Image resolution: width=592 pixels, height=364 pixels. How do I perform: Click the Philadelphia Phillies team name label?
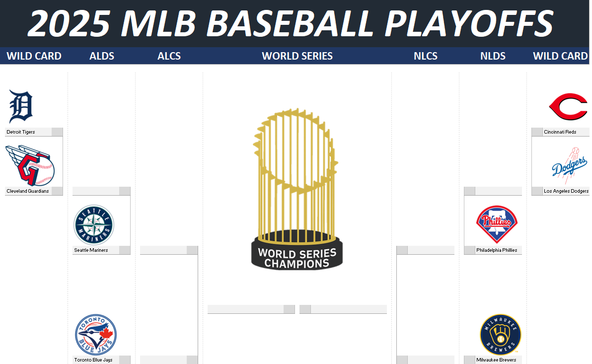pos(497,250)
